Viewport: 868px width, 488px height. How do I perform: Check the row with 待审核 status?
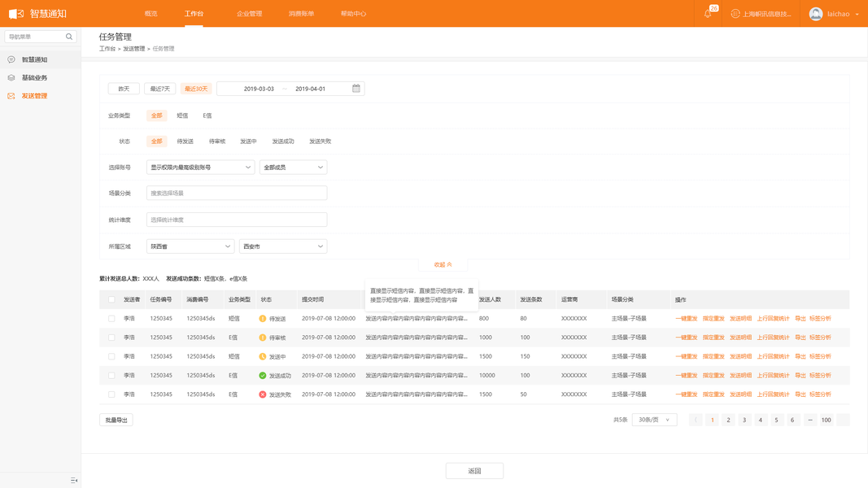coord(111,338)
